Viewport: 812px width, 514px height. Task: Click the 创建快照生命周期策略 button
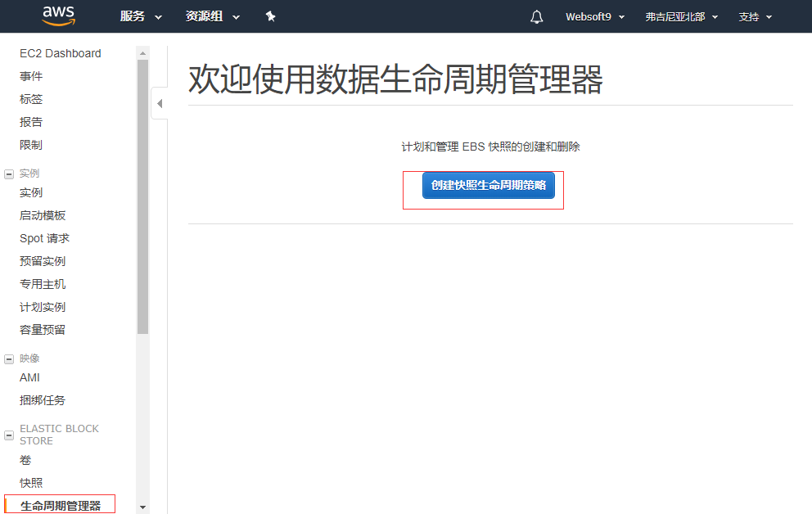488,185
